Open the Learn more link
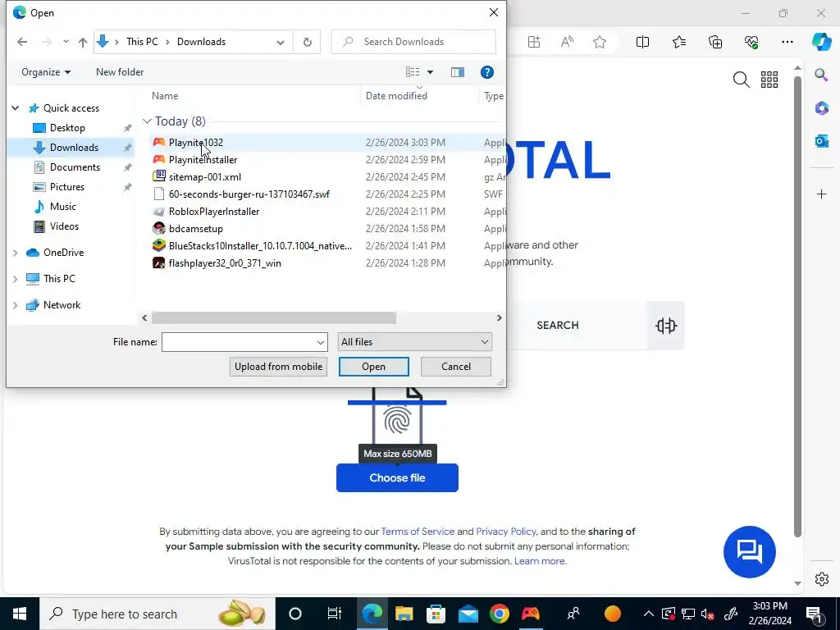This screenshot has height=630, width=840. 540,561
